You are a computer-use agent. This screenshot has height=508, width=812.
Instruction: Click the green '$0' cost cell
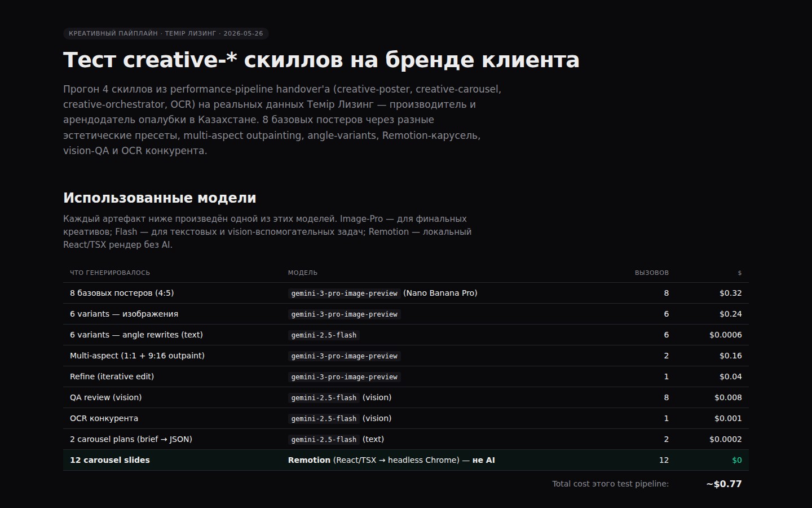coord(736,460)
